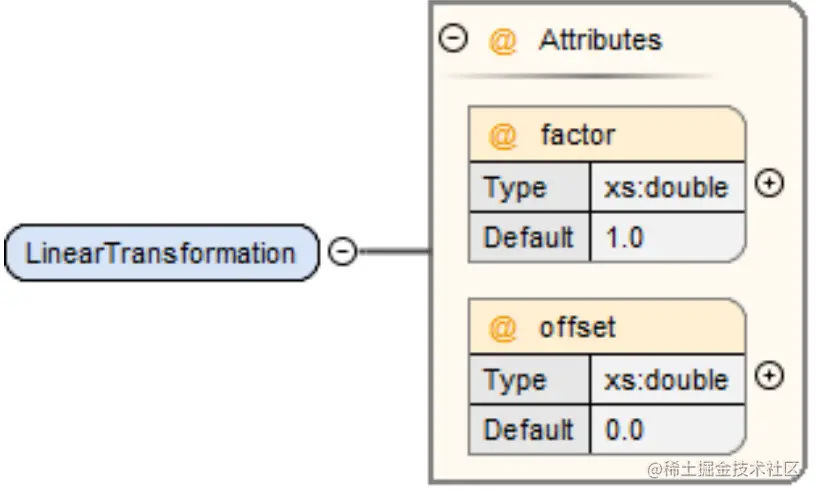Select the factor attribute header
Viewport: 816px width, 495px height.
click(607, 134)
